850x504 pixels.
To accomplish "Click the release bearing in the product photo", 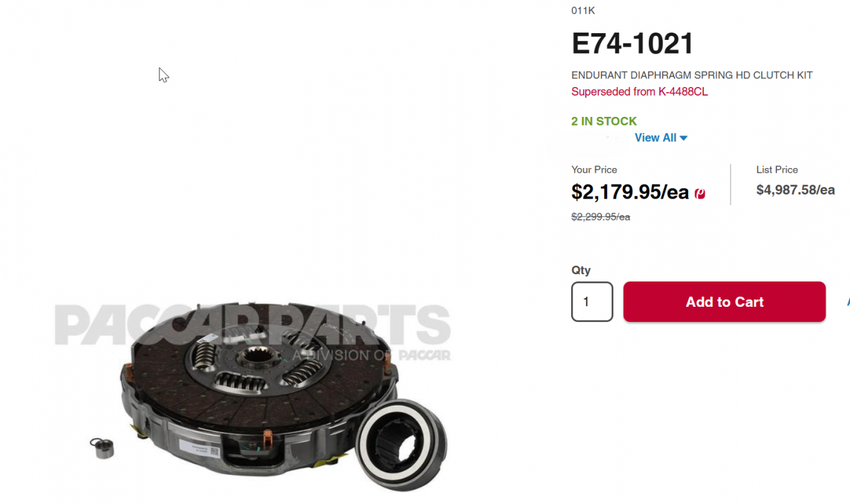I will pos(401,444).
